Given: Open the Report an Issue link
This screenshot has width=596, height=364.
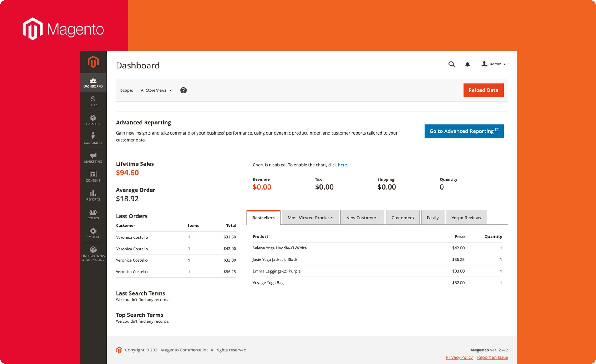Looking at the screenshot, I should [x=493, y=357].
